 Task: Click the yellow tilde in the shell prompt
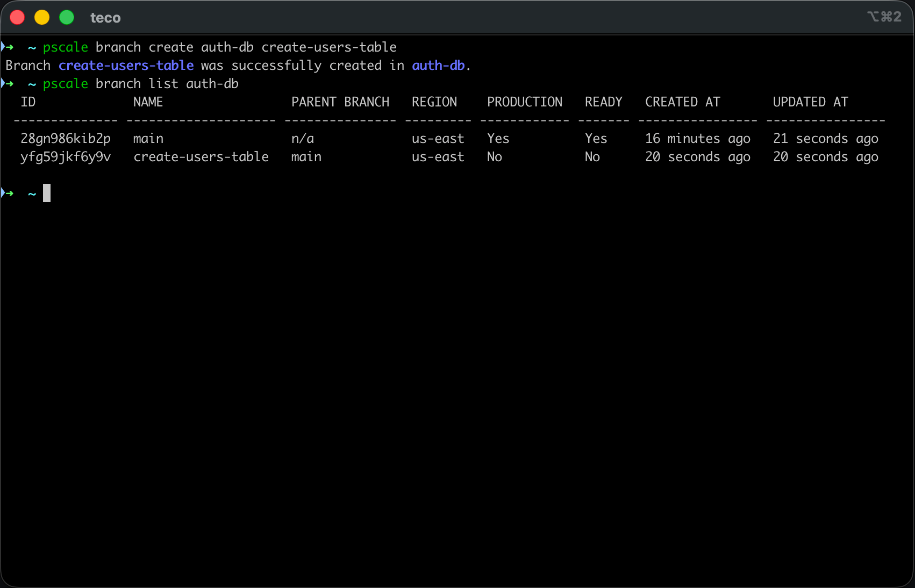(32, 47)
